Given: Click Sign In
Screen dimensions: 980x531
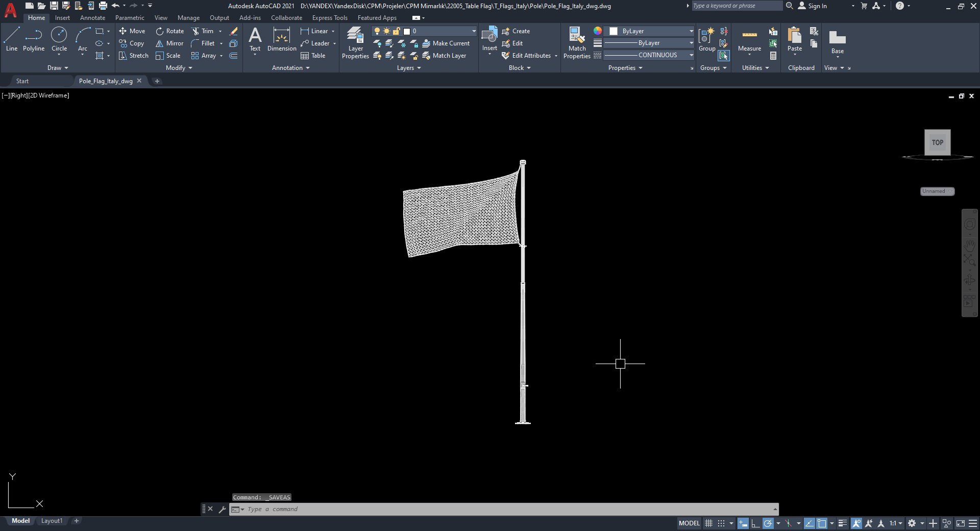Looking at the screenshot, I should coord(813,6).
